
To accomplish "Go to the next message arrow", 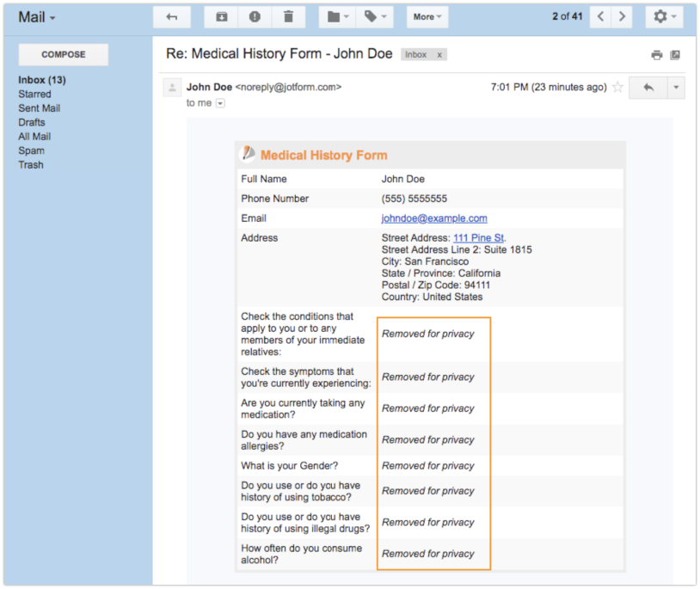I will tap(623, 16).
